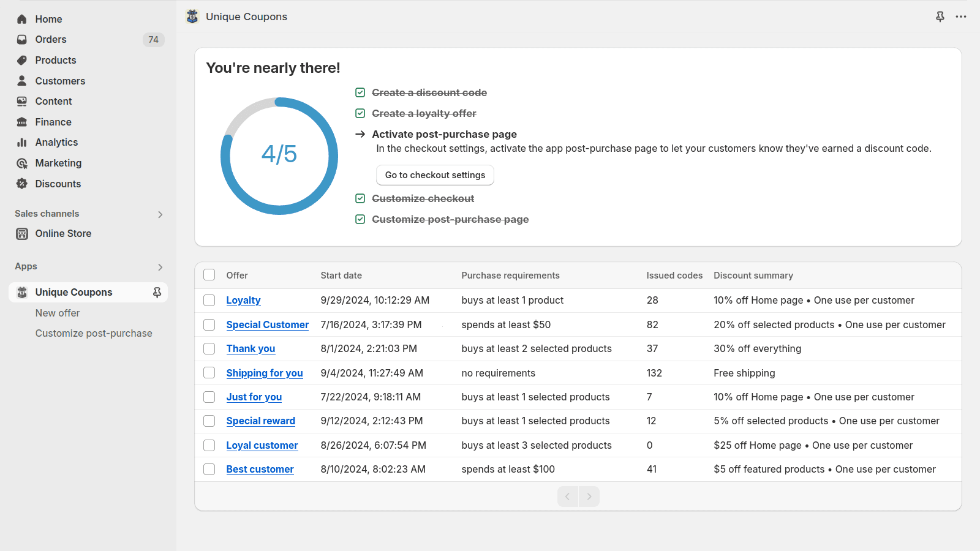This screenshot has height=551, width=980.
Task: Click the Home icon in sidebar
Action: tap(22, 19)
